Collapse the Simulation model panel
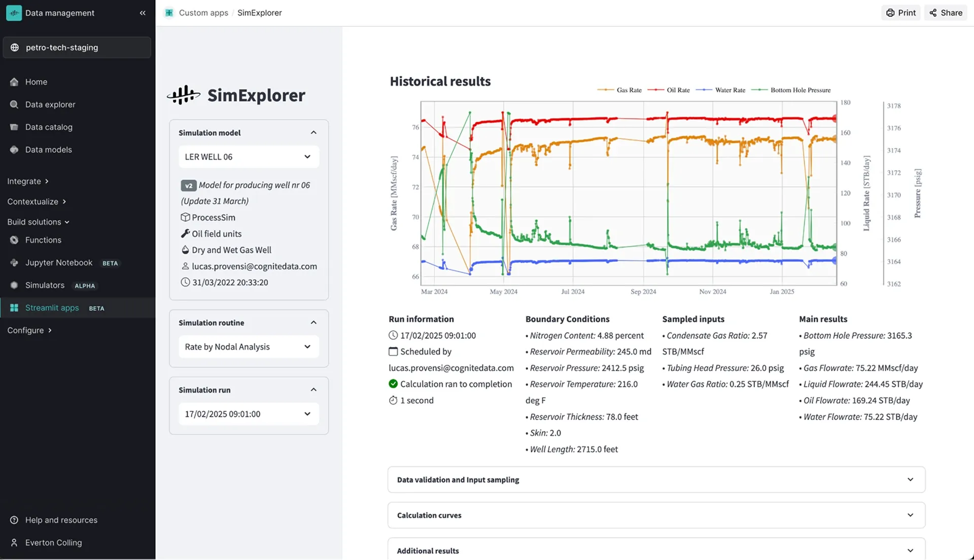Viewport: 974px width, 560px height. click(314, 132)
